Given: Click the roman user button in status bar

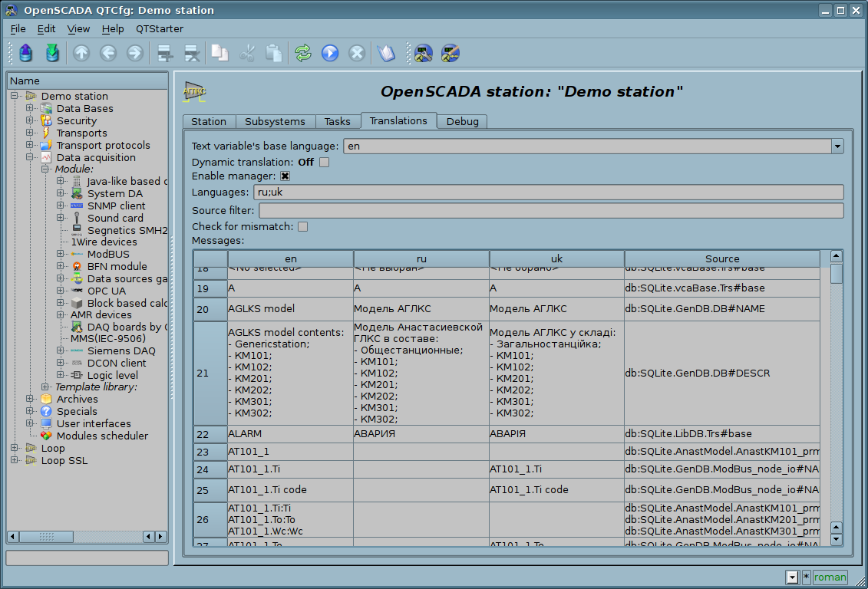Looking at the screenshot, I should coord(830,577).
